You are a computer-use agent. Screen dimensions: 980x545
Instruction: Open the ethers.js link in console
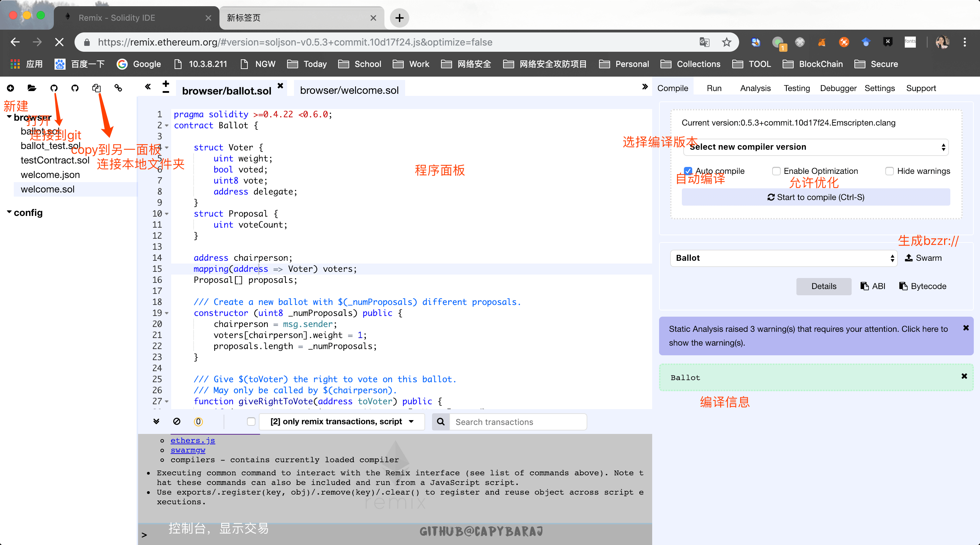point(193,440)
